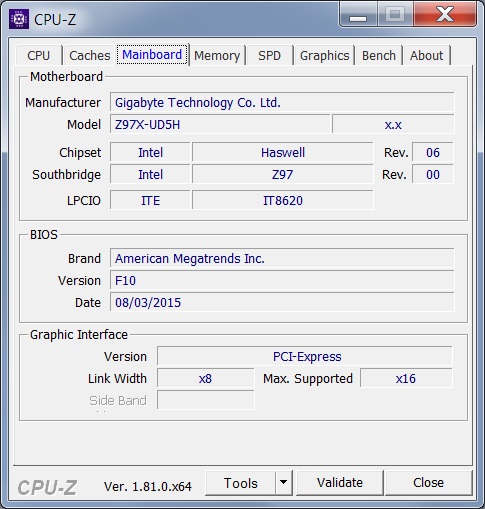Select the LPCIO value IT8620
The image size is (485, 509).
tap(283, 200)
